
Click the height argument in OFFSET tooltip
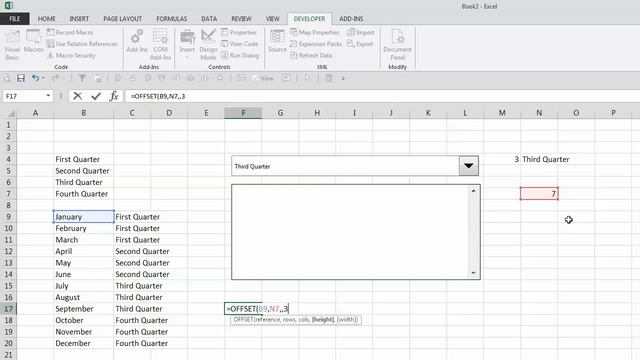tap(323, 320)
